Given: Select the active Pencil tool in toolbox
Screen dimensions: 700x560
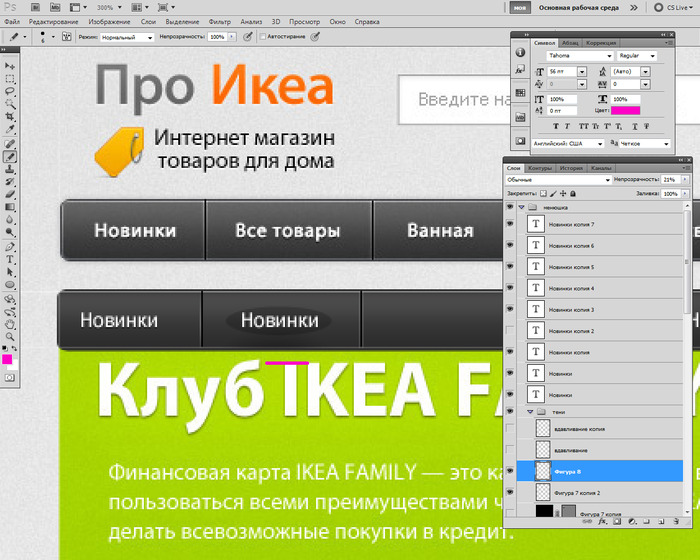Looking at the screenshot, I should pos(9,156).
